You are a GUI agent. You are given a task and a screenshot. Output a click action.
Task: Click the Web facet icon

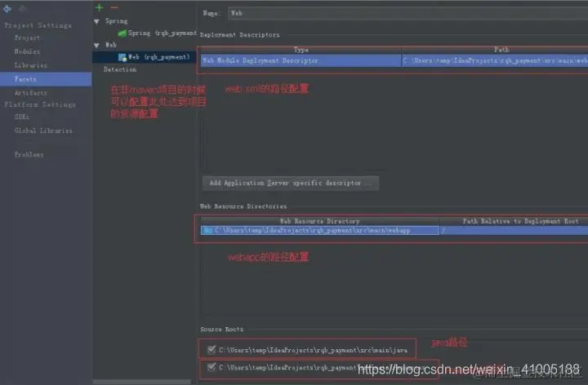coord(122,57)
